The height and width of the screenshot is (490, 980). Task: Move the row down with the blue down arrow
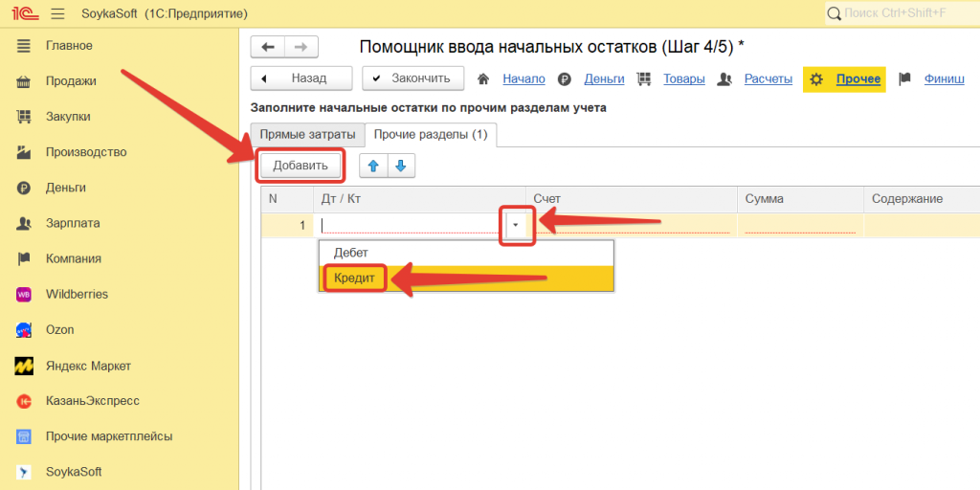(x=400, y=166)
